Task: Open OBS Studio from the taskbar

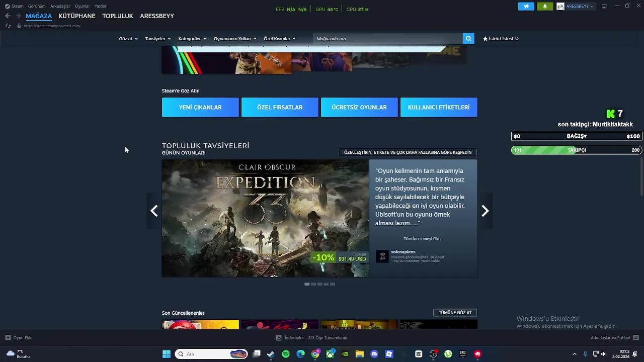Action: click(x=433, y=354)
